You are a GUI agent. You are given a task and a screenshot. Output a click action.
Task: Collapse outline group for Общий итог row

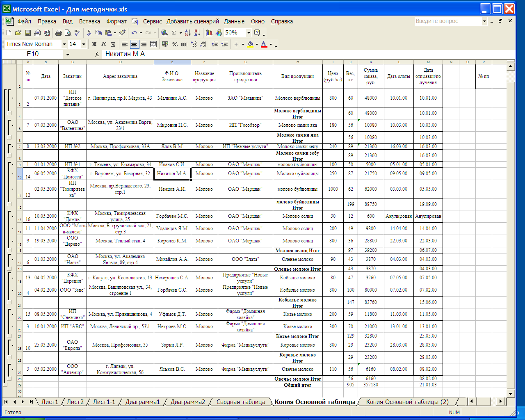click(x=5, y=385)
